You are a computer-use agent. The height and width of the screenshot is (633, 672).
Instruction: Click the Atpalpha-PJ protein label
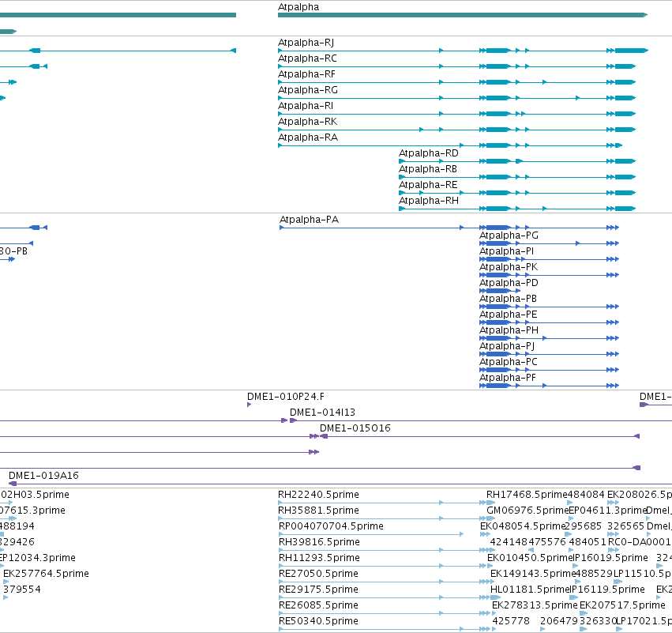pos(507,346)
